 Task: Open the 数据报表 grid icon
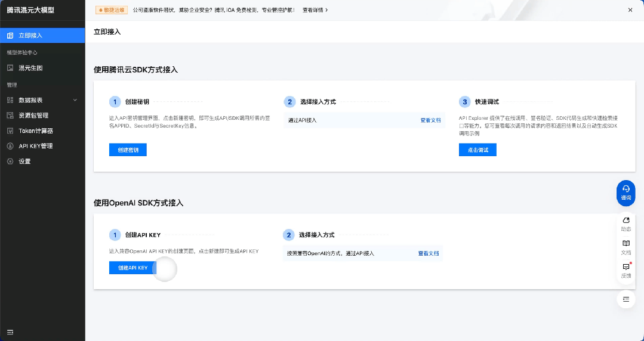click(10, 100)
